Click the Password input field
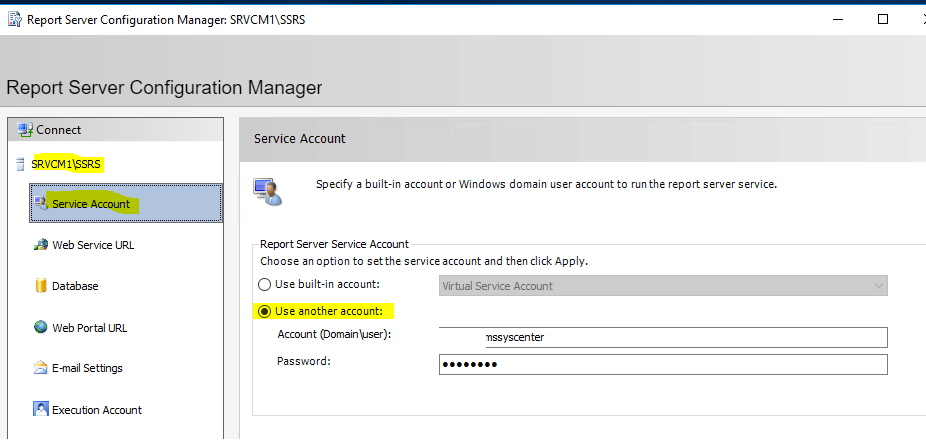Image resolution: width=926 pixels, height=447 pixels. point(663,364)
